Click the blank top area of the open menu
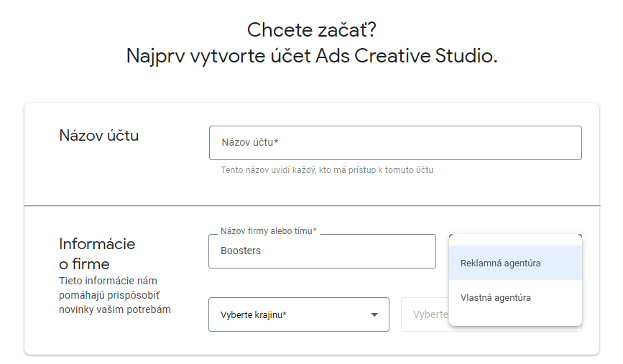 [515, 240]
